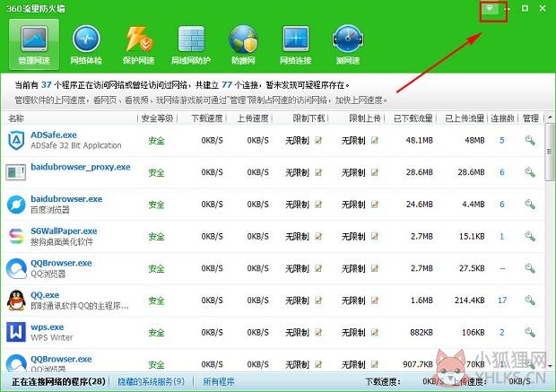Open ADSafe.exe program name link

tap(54, 135)
